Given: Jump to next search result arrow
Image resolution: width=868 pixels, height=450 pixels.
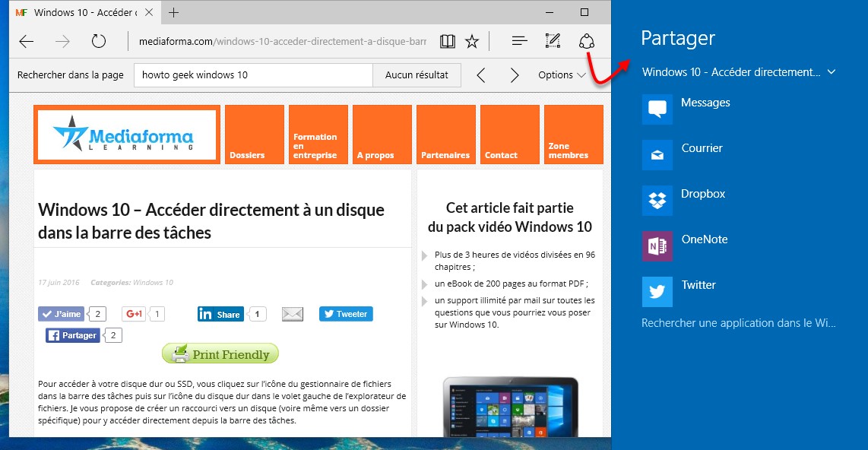Looking at the screenshot, I should tap(515, 75).
